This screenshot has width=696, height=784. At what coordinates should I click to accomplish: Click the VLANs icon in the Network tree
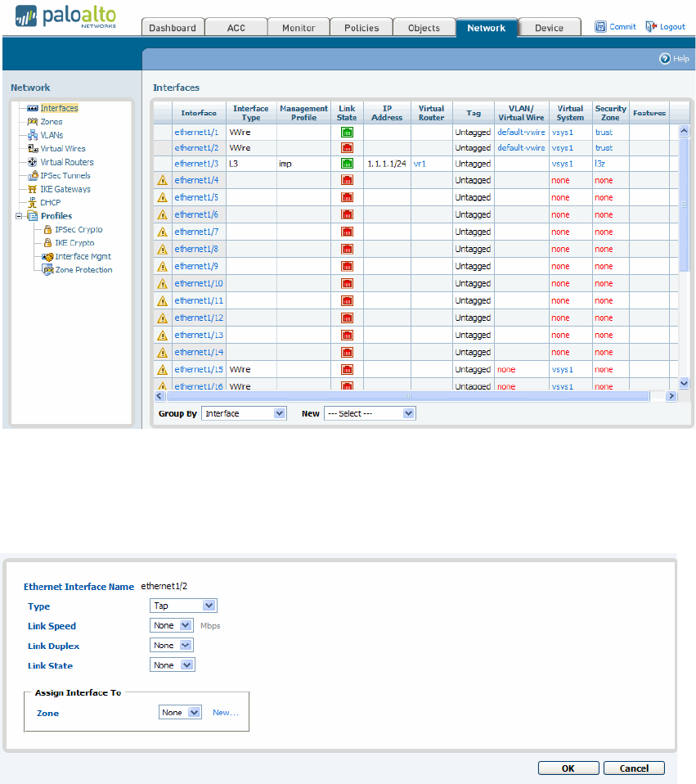tap(33, 135)
